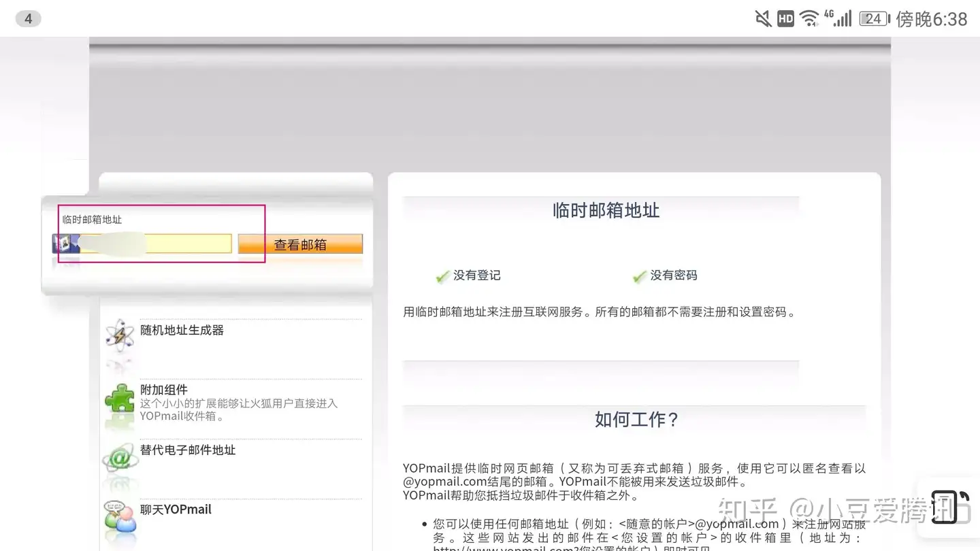
Task: Click the atom icon for random address generator
Action: pos(120,334)
